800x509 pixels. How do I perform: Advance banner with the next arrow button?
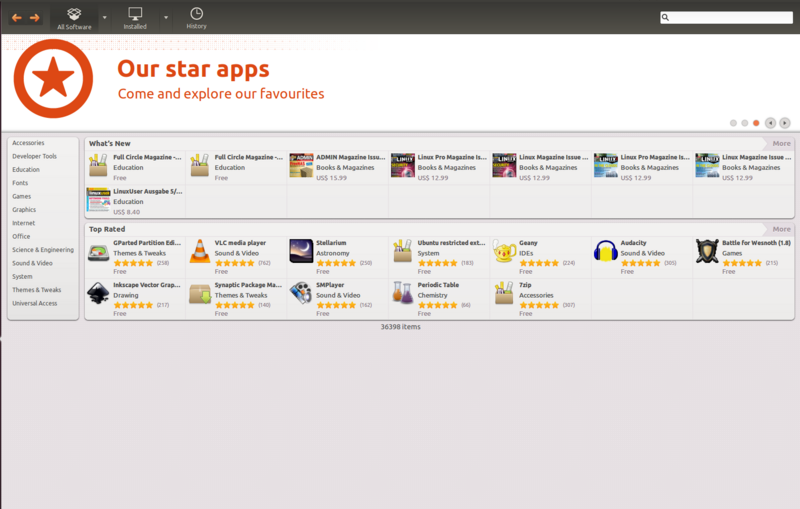pyautogui.click(x=785, y=123)
